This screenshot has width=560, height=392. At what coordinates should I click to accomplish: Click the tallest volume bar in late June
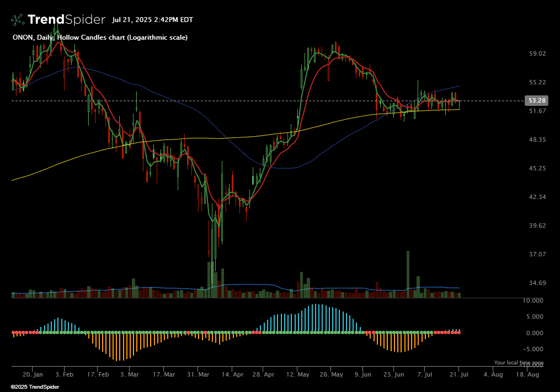pyautogui.click(x=408, y=275)
